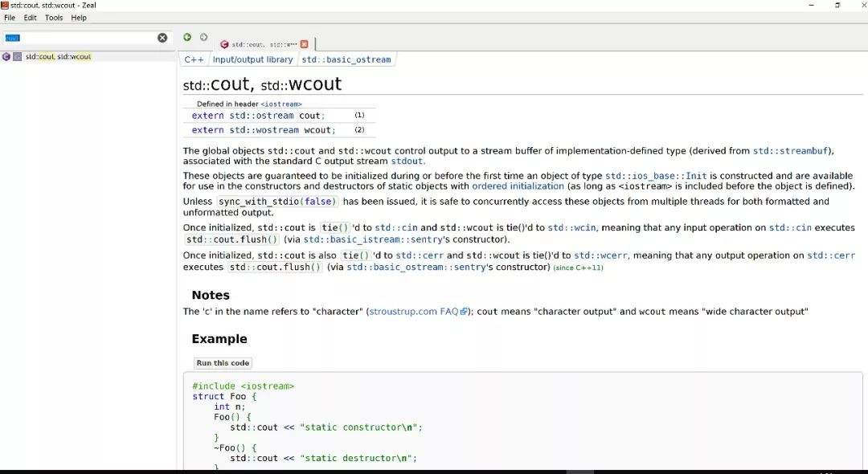Image resolution: width=868 pixels, height=474 pixels.
Task: Open the <iostream> header link
Action: (x=281, y=104)
